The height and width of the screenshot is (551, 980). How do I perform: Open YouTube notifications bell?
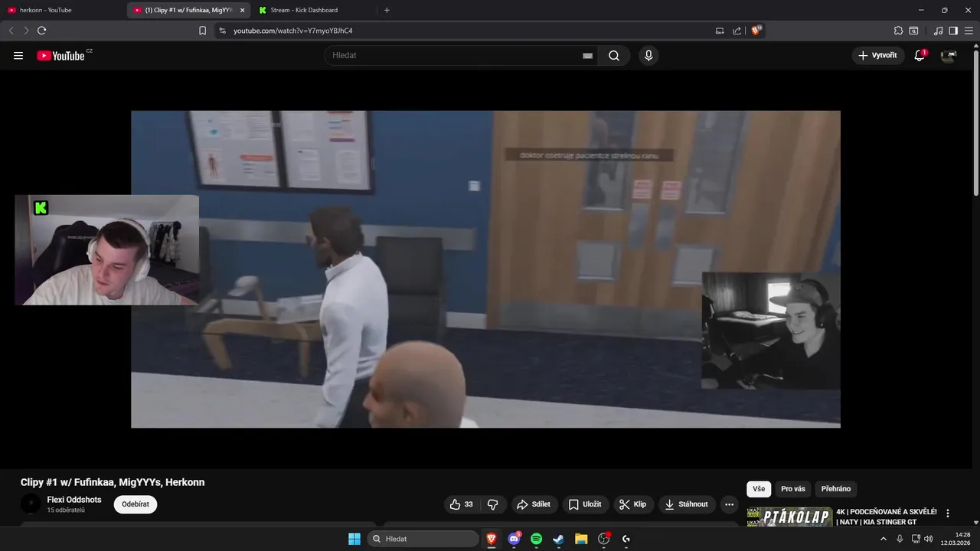coord(920,55)
